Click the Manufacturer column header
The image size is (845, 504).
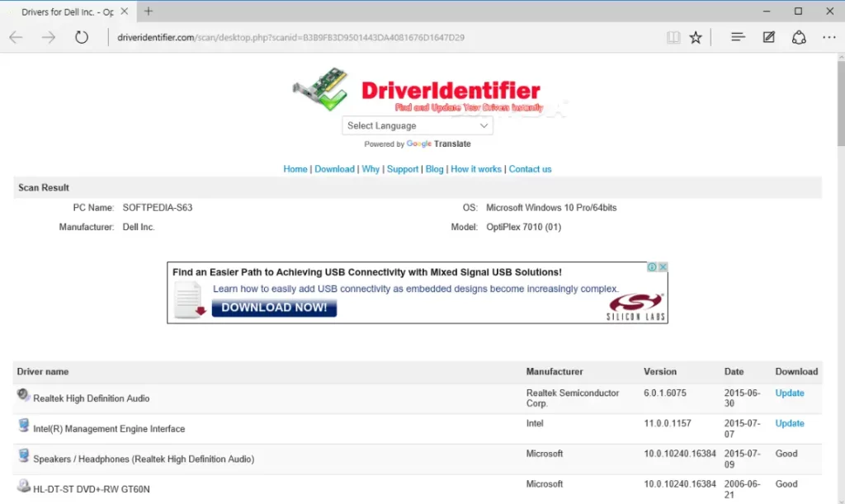pos(555,371)
